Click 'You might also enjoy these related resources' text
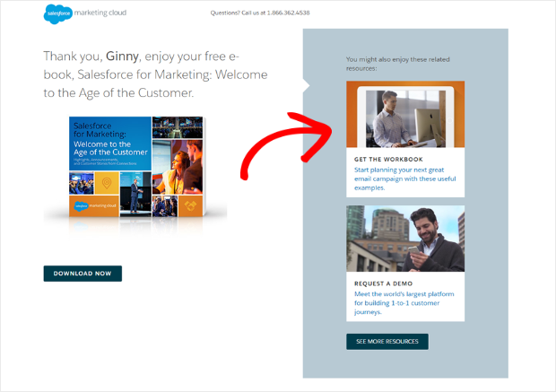 [398, 64]
